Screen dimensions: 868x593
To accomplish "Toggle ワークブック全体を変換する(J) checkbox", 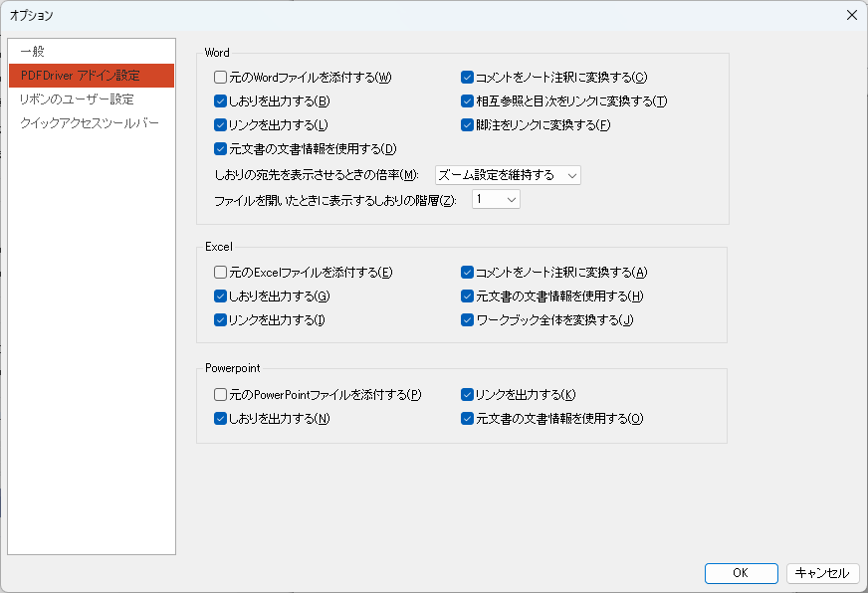I will point(467,319).
